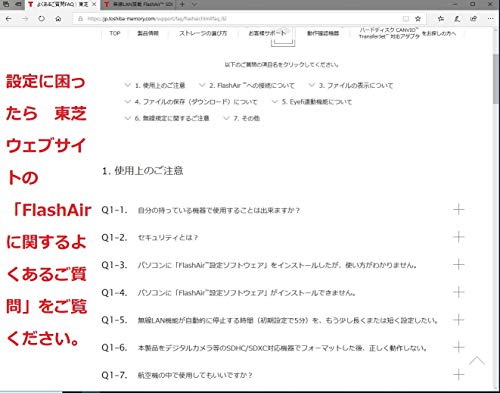Open the 動作確認機器 navigation item
Screen dimensions: 500x393
[323, 33]
